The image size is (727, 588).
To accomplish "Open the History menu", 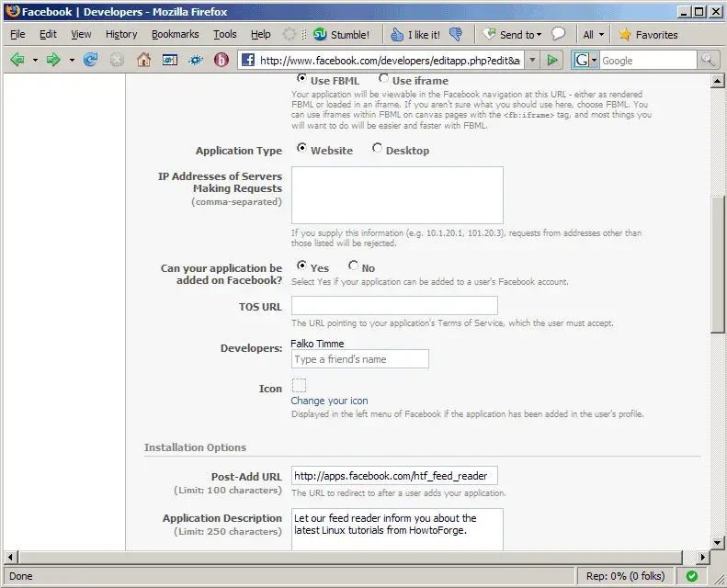I will (121, 34).
